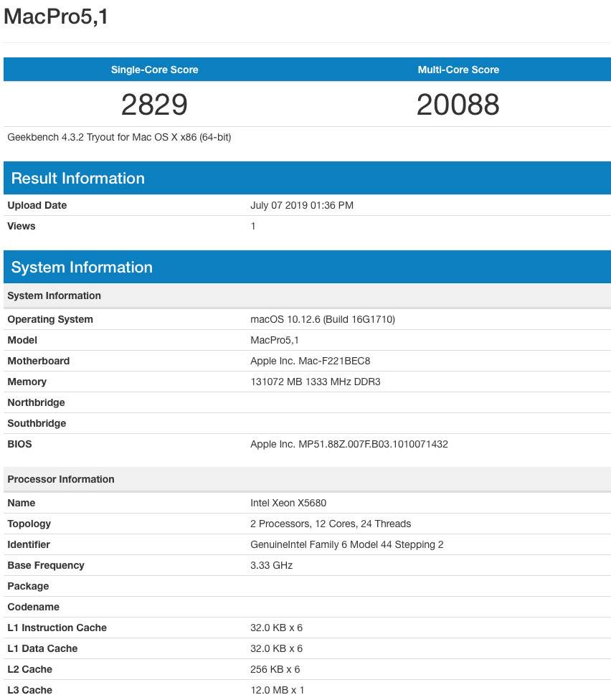Viewport: 611px width, 700px height.
Task: Click the Topology label
Action: pyautogui.click(x=29, y=524)
